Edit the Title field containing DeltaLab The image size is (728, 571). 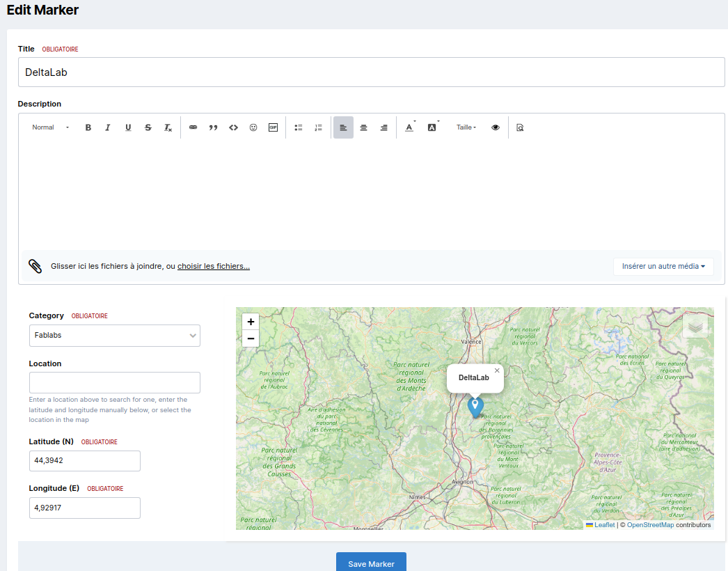[x=372, y=72]
